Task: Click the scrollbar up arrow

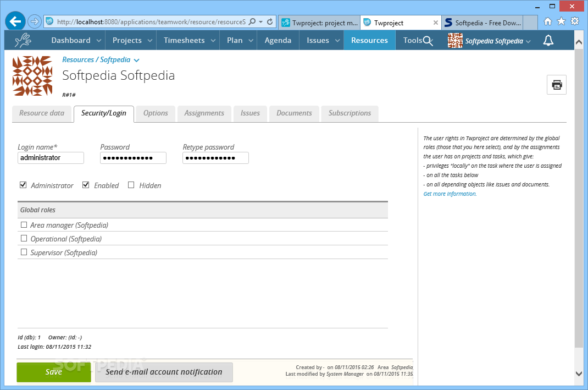Action: (579, 42)
